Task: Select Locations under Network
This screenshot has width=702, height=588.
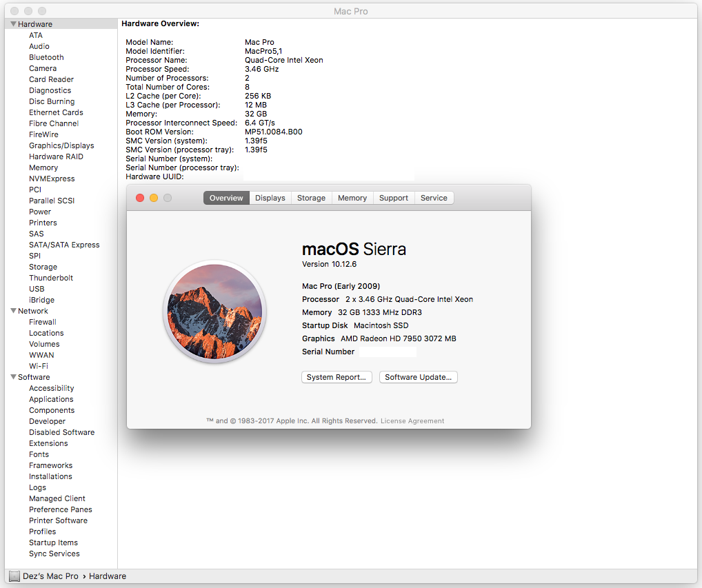Action: 47,333
